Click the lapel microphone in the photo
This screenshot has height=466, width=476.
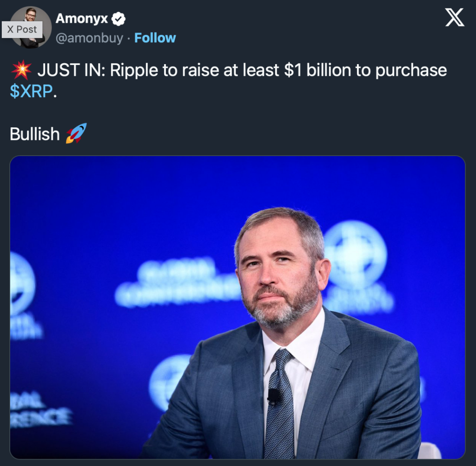274,396
